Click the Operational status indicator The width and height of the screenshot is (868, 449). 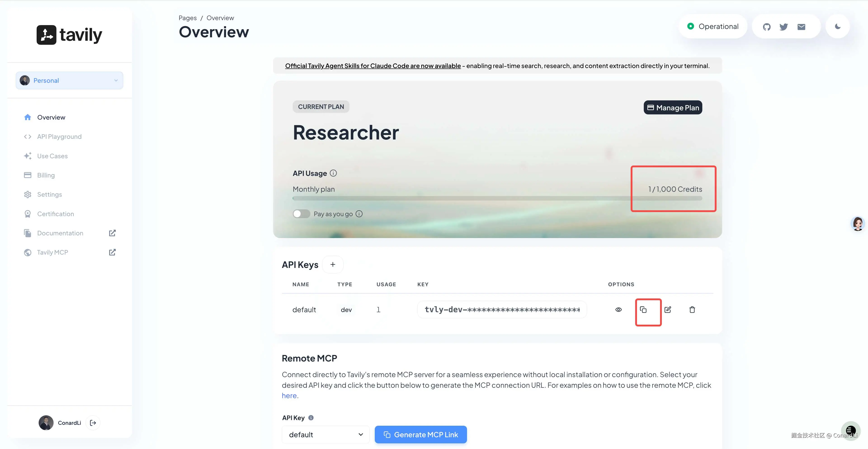coord(713,26)
